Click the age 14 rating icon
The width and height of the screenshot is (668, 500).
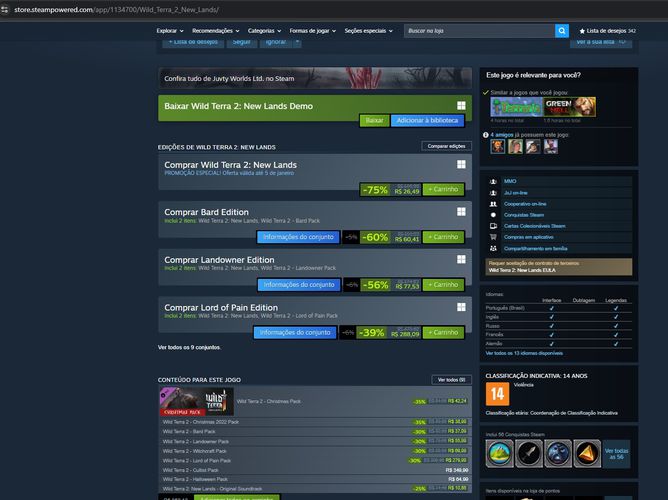497,394
